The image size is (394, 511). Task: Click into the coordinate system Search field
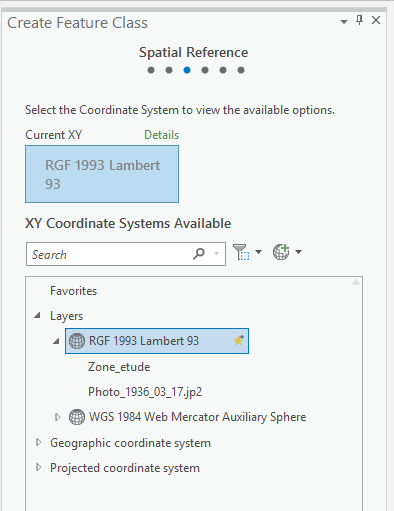[x=110, y=254]
